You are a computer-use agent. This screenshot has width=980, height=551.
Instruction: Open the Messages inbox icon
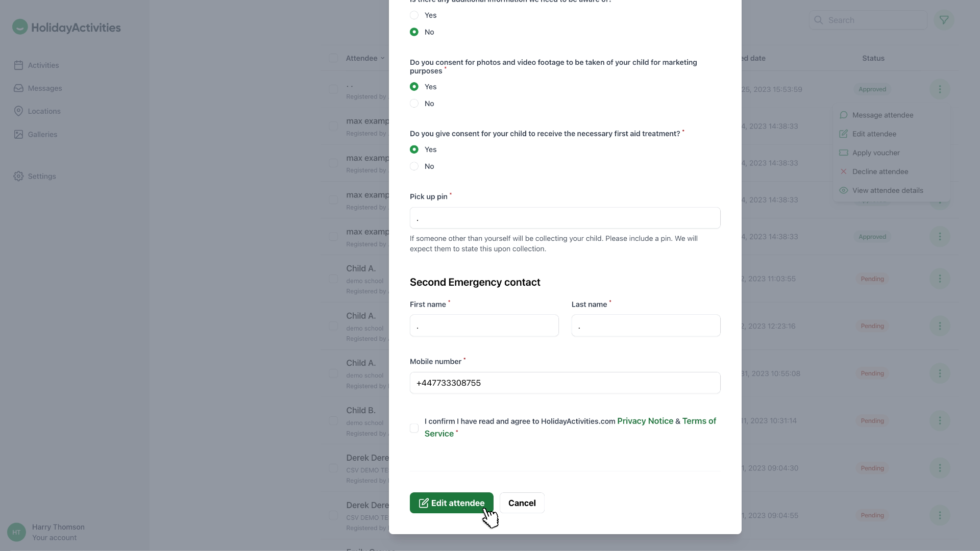click(x=18, y=88)
